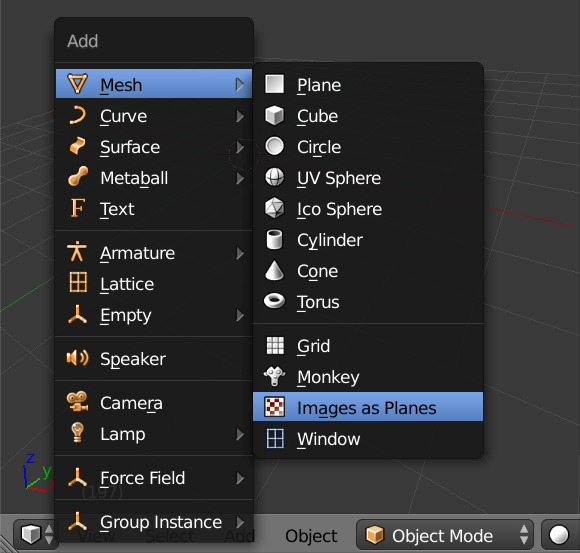Choose the Grid menu entry

368,346
